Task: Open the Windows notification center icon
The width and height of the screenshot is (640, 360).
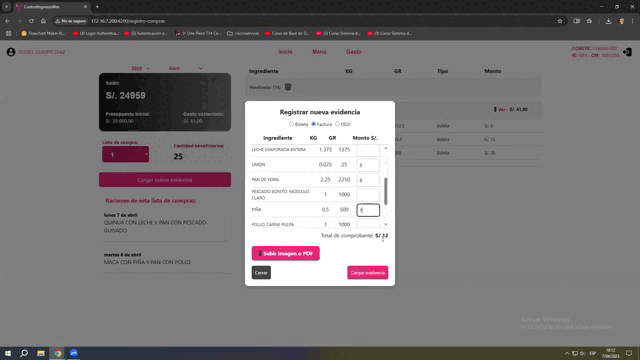Action: click(x=629, y=353)
